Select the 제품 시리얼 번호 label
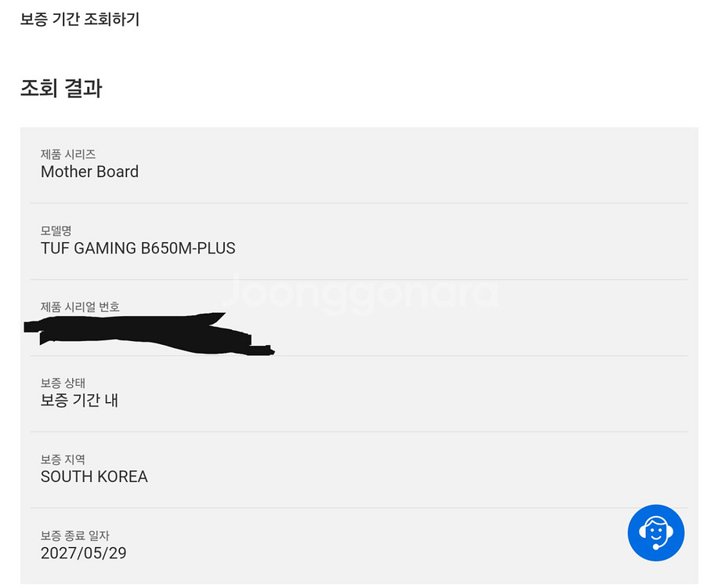 click(x=80, y=307)
